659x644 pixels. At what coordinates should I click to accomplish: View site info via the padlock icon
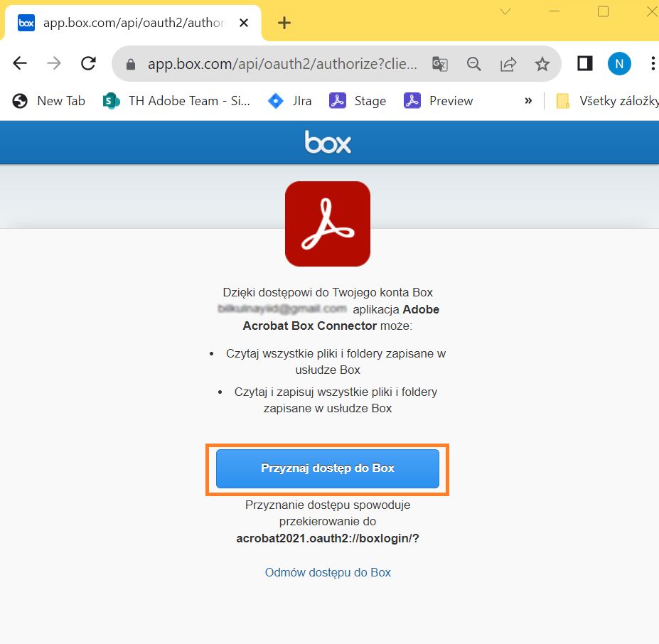(131, 64)
